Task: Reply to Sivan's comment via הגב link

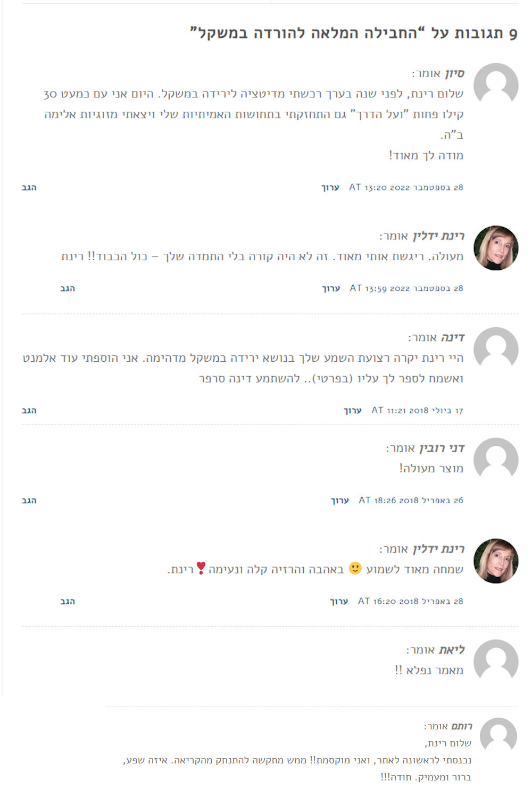Action: click(x=29, y=187)
